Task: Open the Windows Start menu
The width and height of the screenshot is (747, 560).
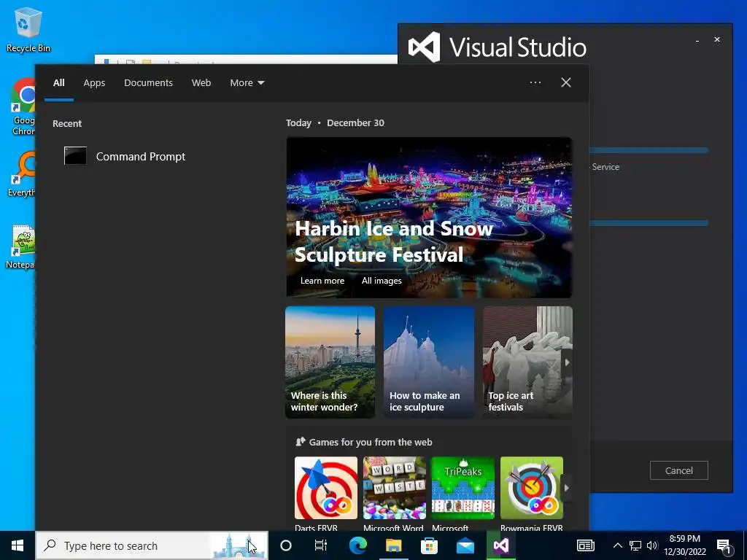Action: [18, 545]
